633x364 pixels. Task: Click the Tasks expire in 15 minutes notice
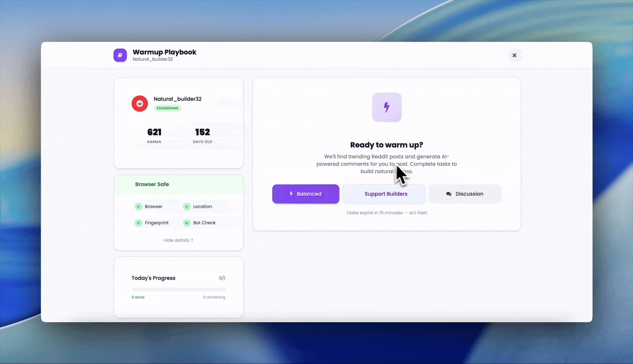tap(386, 213)
